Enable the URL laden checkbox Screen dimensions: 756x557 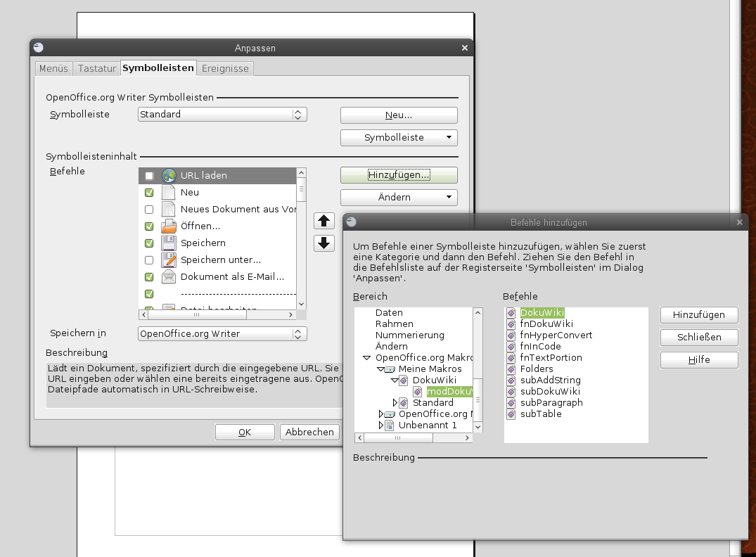(x=149, y=176)
